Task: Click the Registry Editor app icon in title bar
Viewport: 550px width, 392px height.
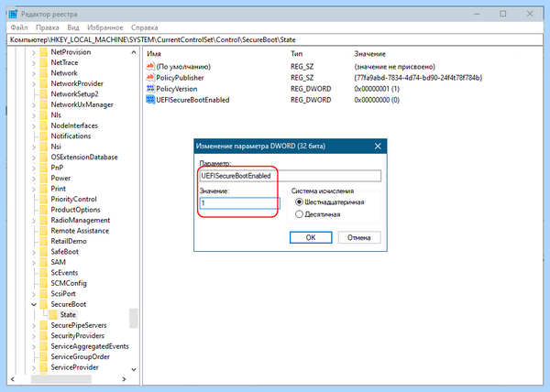Action: (x=14, y=14)
